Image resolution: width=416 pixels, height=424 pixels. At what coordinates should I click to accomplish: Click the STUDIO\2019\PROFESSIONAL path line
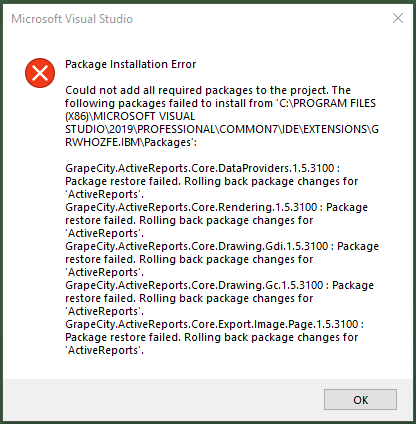tap(222, 129)
